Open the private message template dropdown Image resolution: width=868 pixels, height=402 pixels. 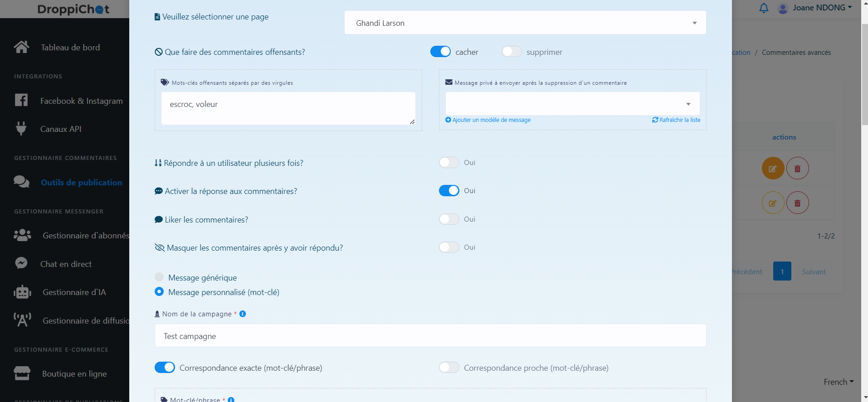point(572,104)
